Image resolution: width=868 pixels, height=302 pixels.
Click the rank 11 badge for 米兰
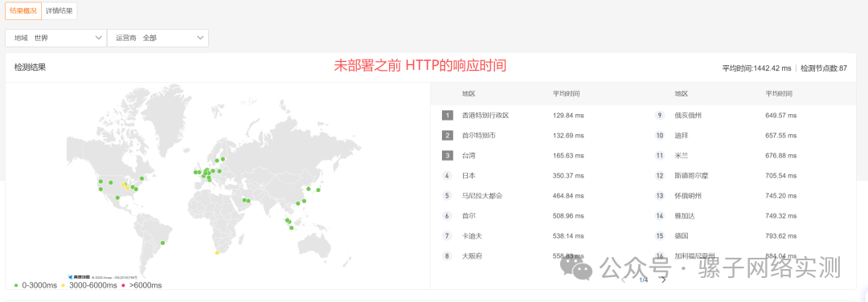pos(659,156)
